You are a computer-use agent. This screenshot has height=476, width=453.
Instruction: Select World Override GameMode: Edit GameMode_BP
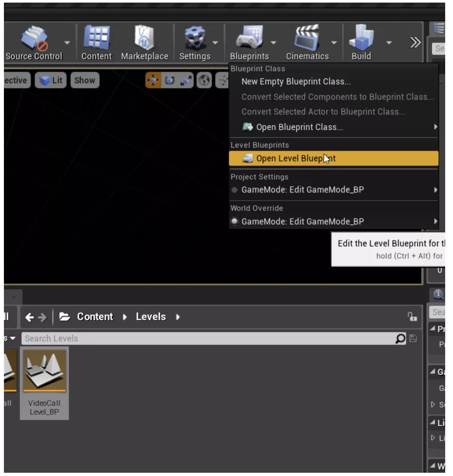point(334,221)
